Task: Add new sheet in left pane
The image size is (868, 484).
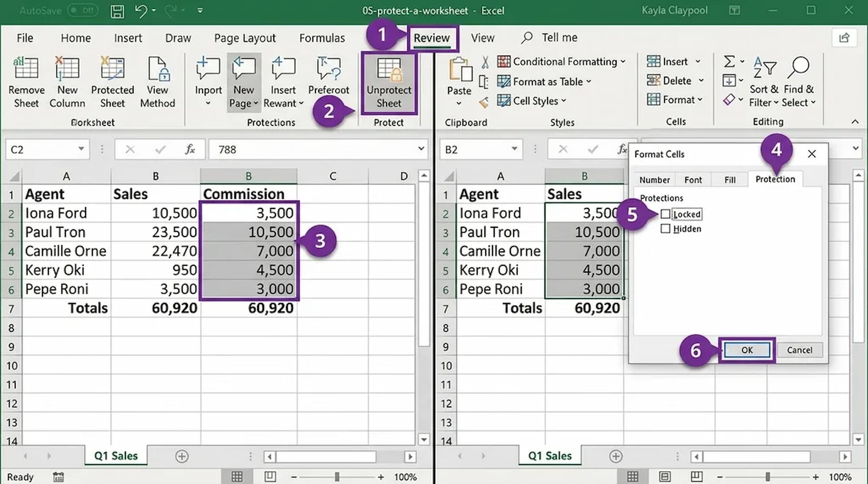Action: click(x=181, y=456)
